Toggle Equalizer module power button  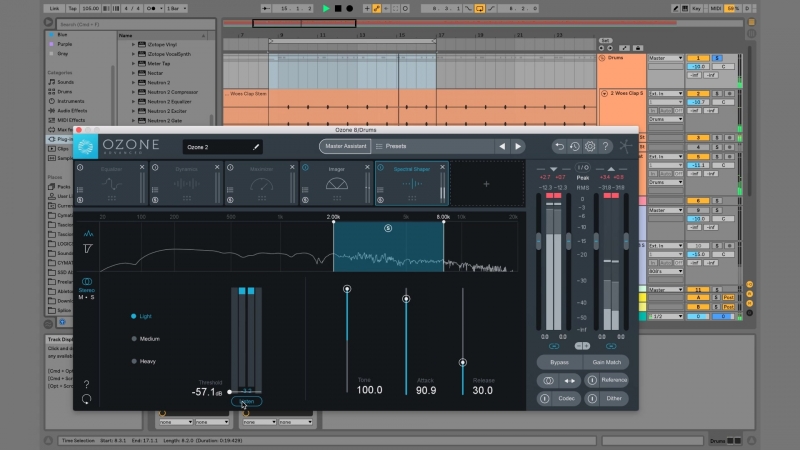click(x=80, y=167)
